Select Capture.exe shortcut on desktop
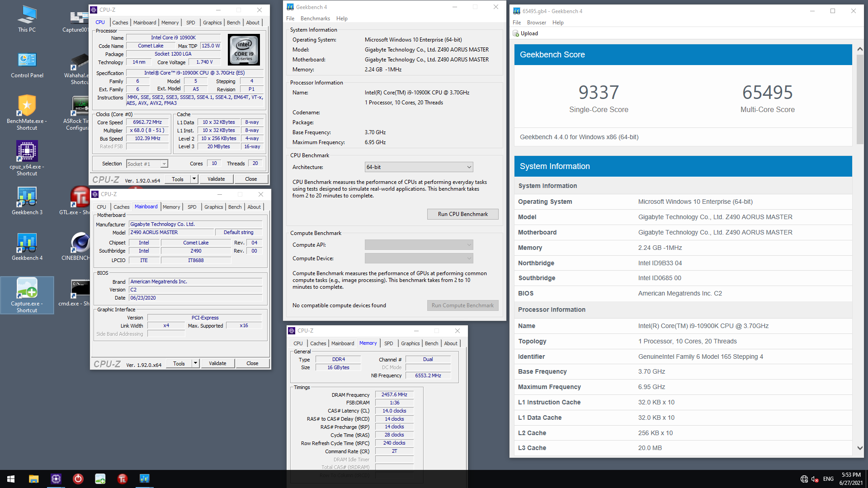This screenshot has height=488, width=868. tap(27, 295)
